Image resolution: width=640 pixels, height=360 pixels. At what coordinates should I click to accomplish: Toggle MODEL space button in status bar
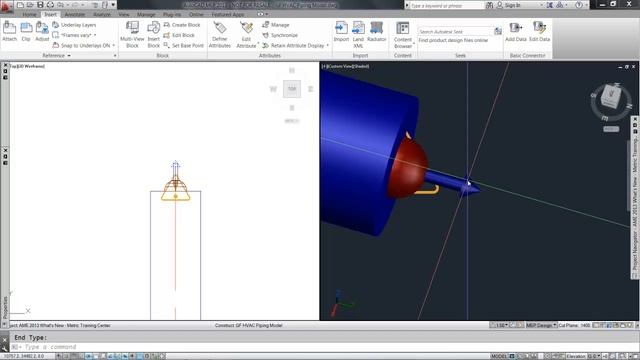(499, 356)
